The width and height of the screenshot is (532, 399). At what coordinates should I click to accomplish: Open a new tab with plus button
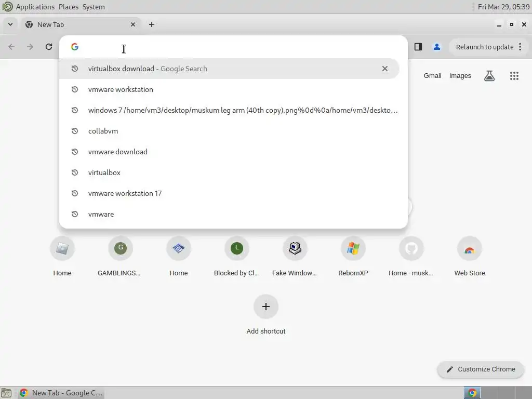point(152,24)
